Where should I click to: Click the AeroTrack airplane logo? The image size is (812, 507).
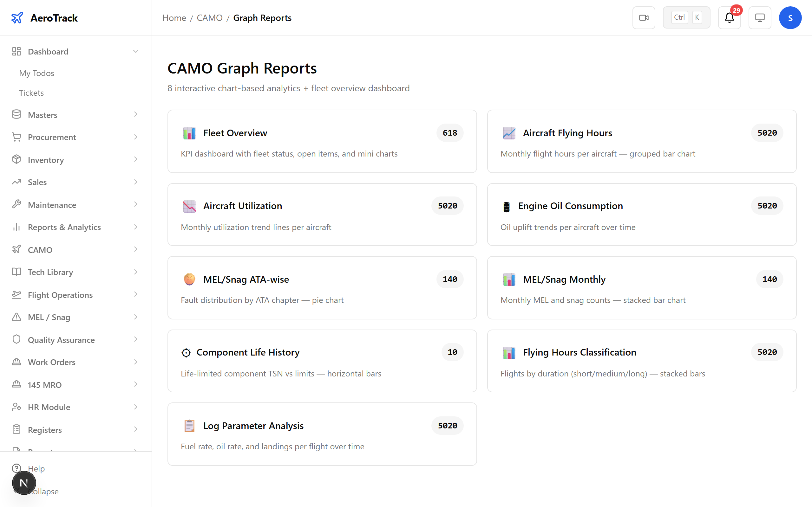pyautogui.click(x=17, y=17)
